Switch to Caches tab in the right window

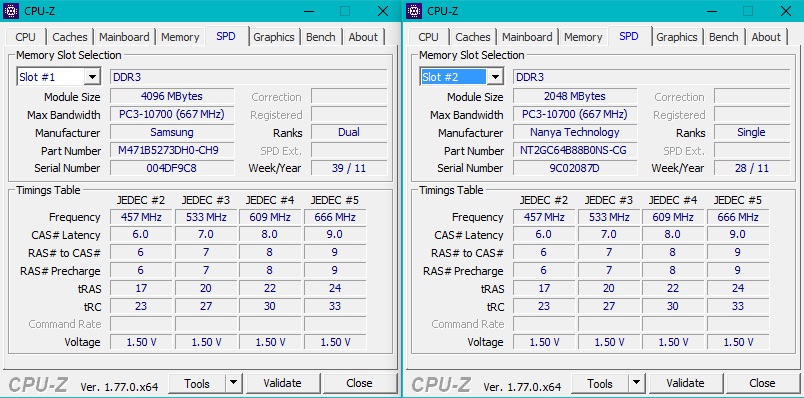(x=473, y=37)
